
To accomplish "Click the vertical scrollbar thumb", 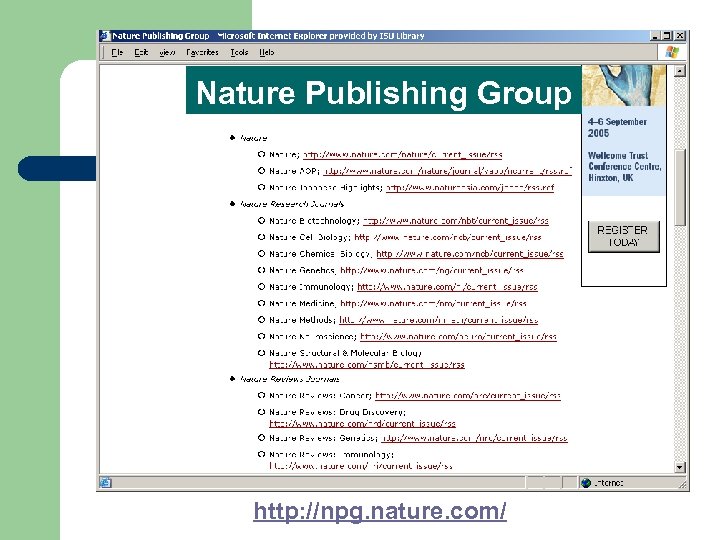I will (680, 187).
